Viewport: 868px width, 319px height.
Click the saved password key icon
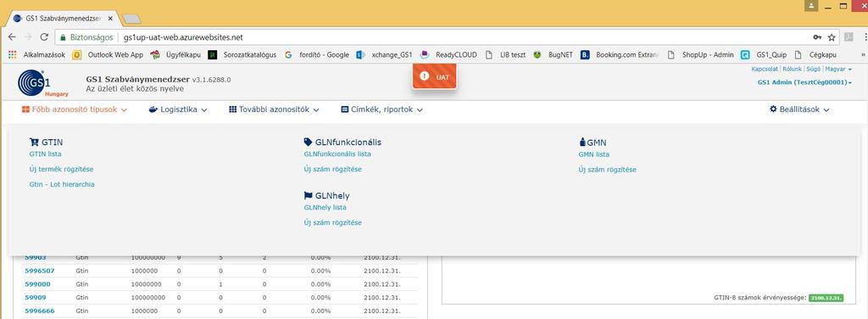point(817,37)
